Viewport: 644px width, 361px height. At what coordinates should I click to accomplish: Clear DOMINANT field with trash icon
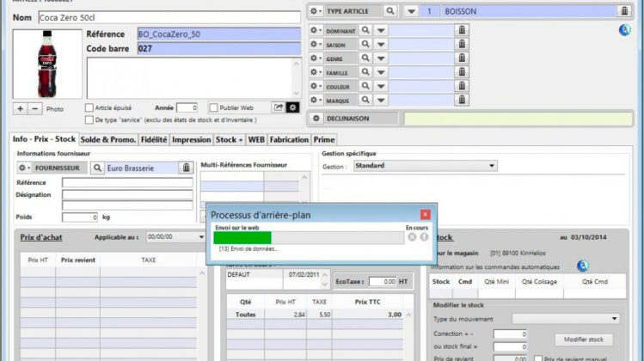click(x=462, y=30)
